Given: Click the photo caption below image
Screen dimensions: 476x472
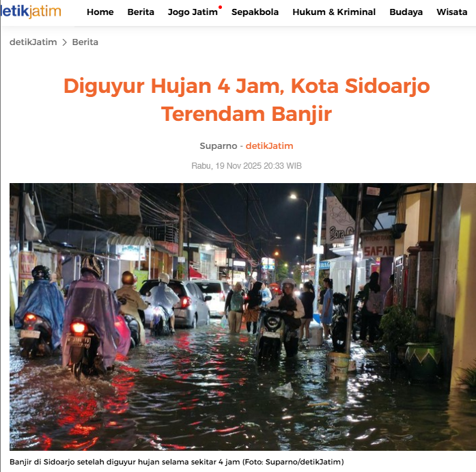Looking at the screenshot, I should pyautogui.click(x=177, y=462).
